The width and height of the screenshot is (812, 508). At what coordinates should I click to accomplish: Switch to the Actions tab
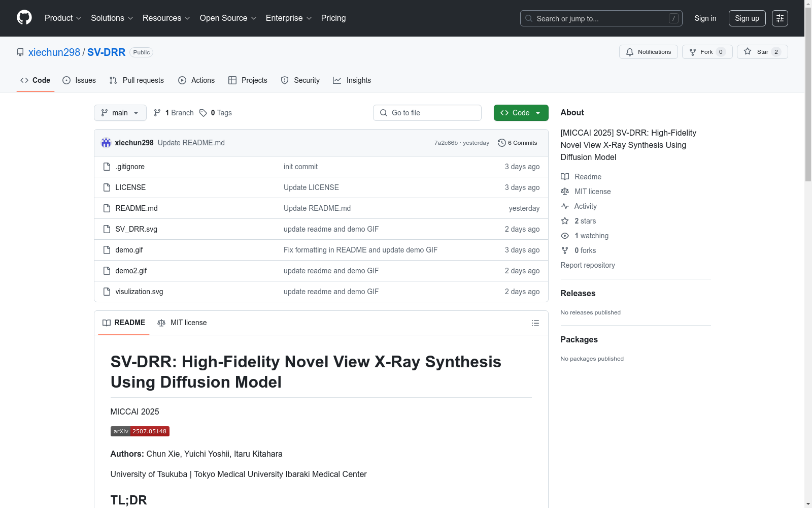point(196,80)
